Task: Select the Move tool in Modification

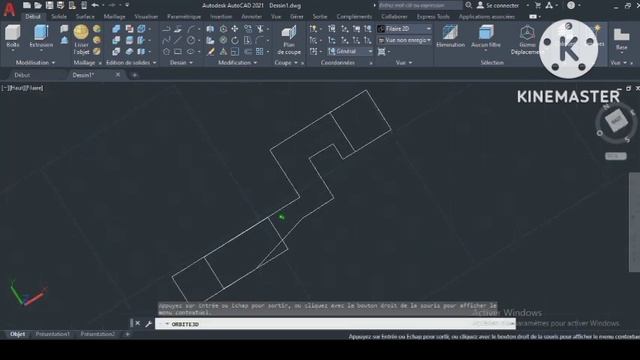Action: point(235,29)
